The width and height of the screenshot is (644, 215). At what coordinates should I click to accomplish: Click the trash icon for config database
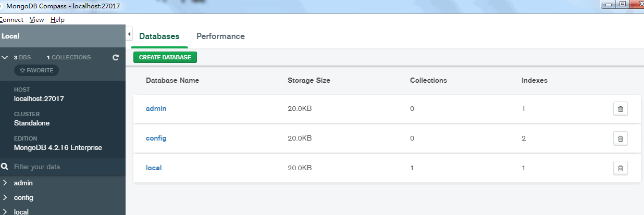tap(620, 138)
